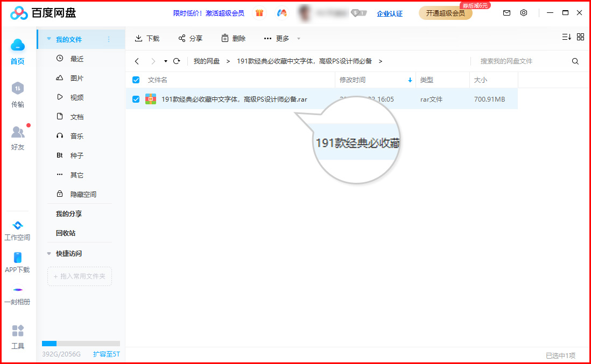Screen dimensions: 591x364
Task: Open navigation history dropdown arrow
Action: point(165,61)
